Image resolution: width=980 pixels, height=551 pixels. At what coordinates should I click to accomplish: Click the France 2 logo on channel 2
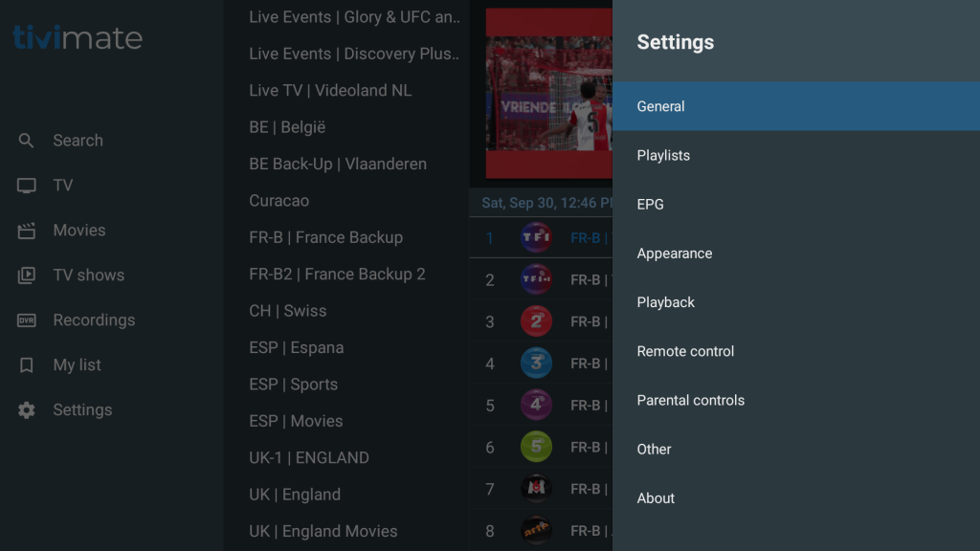coord(536,321)
